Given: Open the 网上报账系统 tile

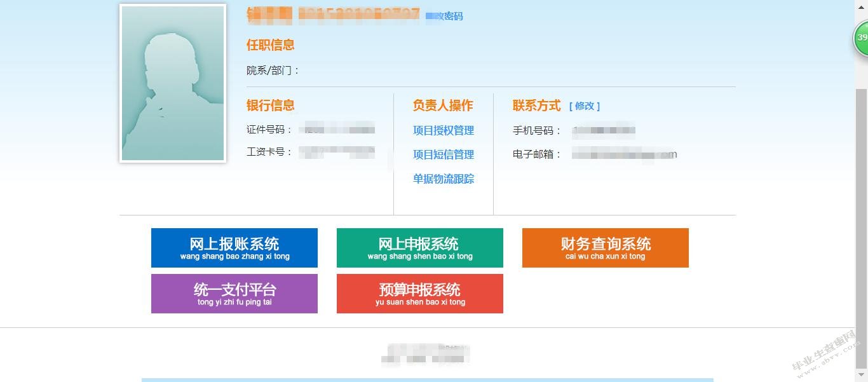Looking at the screenshot, I should (x=234, y=248).
